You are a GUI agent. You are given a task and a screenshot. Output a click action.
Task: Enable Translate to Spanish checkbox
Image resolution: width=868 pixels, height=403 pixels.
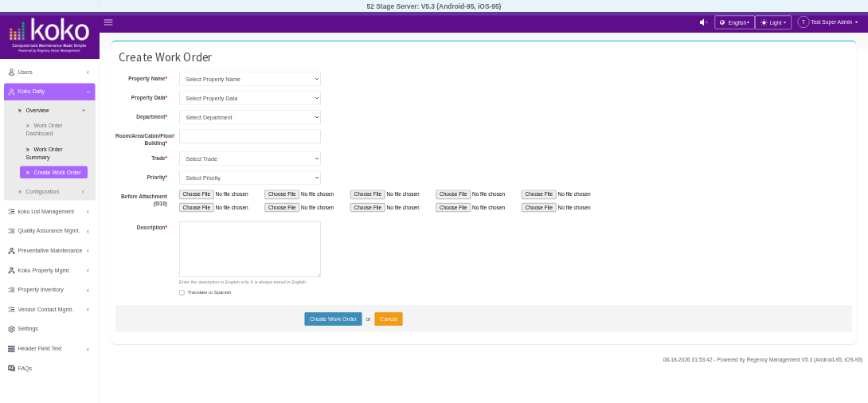pyautogui.click(x=182, y=292)
